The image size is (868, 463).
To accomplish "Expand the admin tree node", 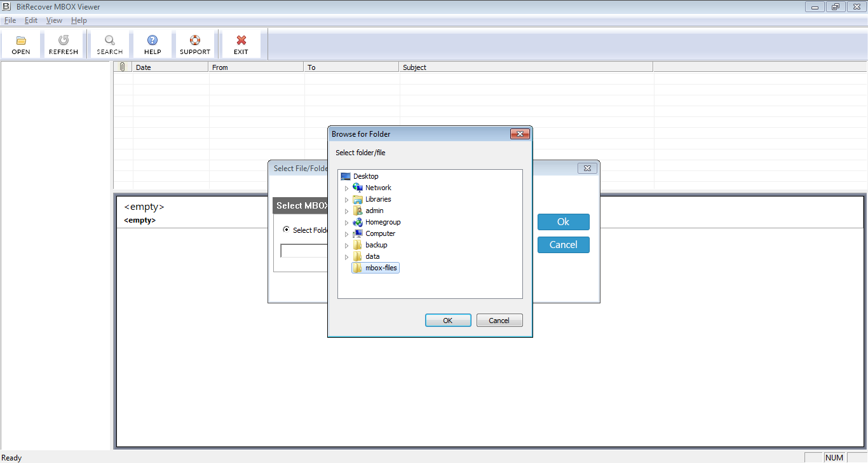I will pos(347,211).
